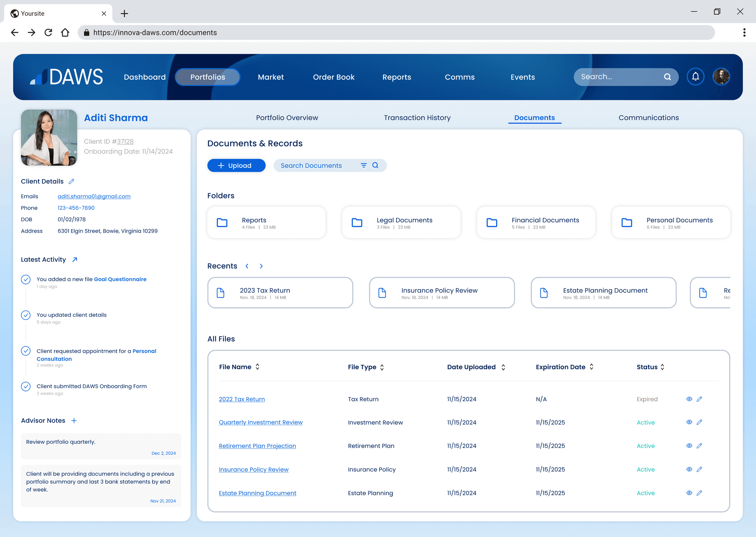Viewport: 756px width, 537px height.
Task: Sort the table by File Name
Action: pyautogui.click(x=258, y=367)
